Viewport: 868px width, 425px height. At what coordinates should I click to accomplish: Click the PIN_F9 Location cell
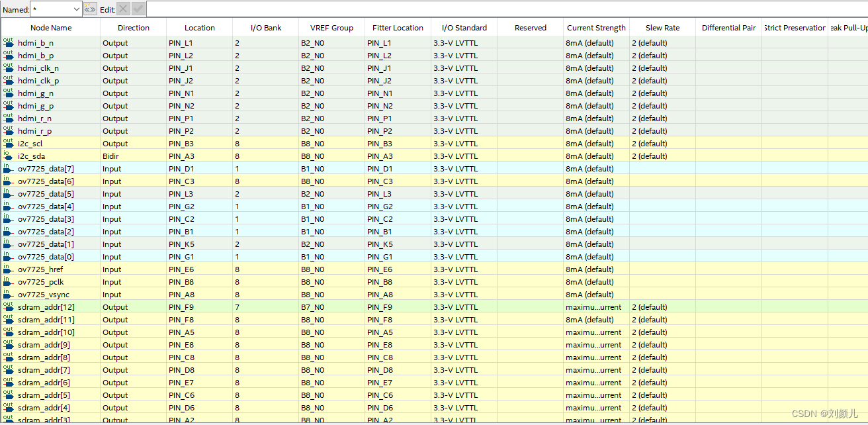pos(200,307)
